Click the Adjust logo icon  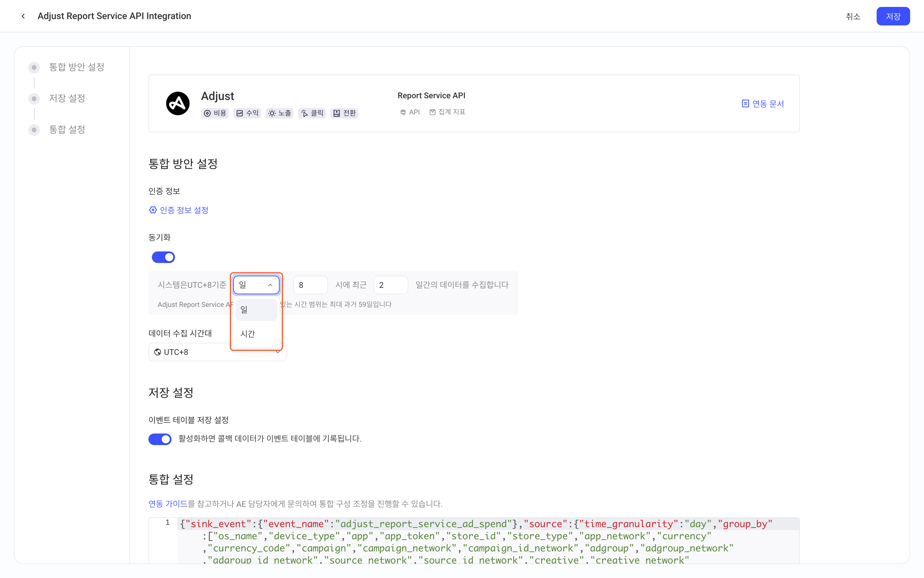[x=178, y=103]
